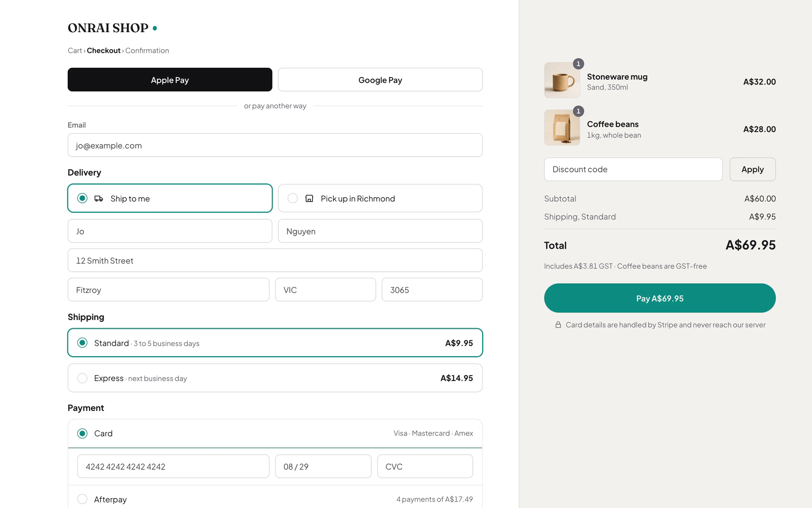Click the green dot beside ONRAI SHOP logo
The height and width of the screenshot is (508, 812).
155,28
